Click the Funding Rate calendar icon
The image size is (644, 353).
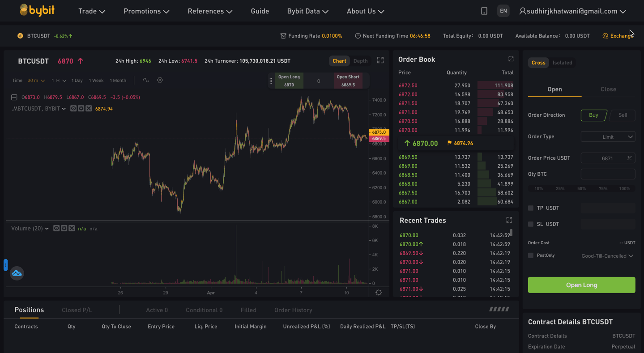coord(283,36)
